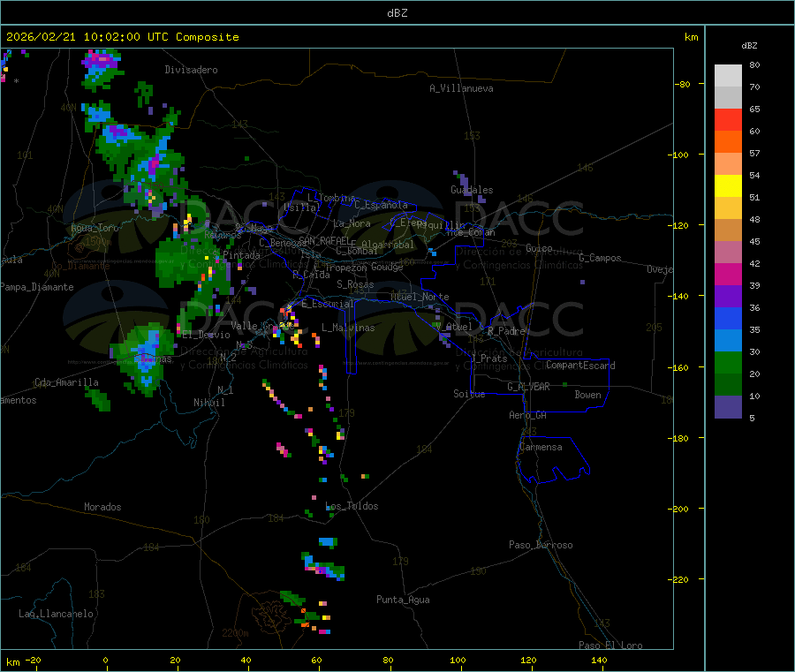Click the Guico map label
Viewport: 795px width, 672px height.
(x=539, y=248)
